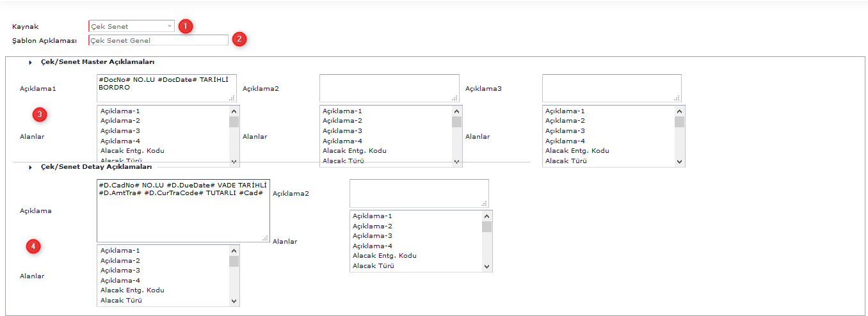Select Alacak Entg. Kodu in Açıklama3 fields list
The height and width of the screenshot is (316, 868).
point(577,151)
